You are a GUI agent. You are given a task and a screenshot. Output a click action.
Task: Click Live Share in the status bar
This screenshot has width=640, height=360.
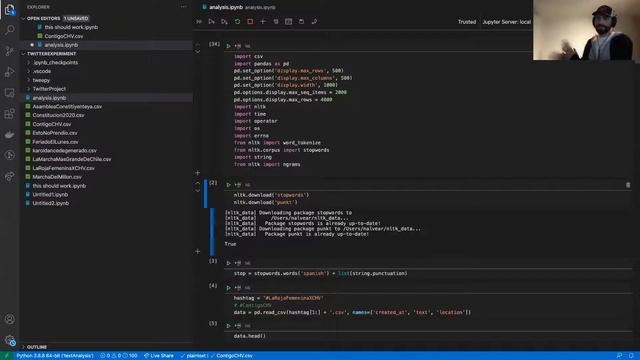point(158,356)
